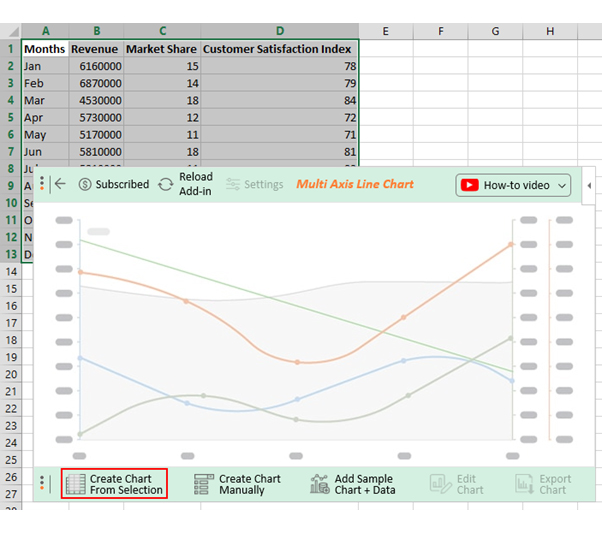Open Settings sliders icon
602x533 pixels.
(x=233, y=184)
